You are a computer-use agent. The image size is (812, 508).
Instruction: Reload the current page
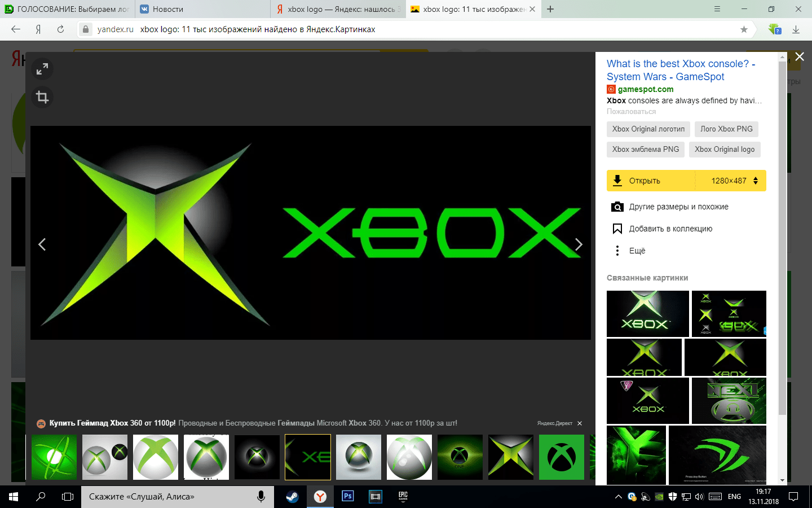pos(60,29)
